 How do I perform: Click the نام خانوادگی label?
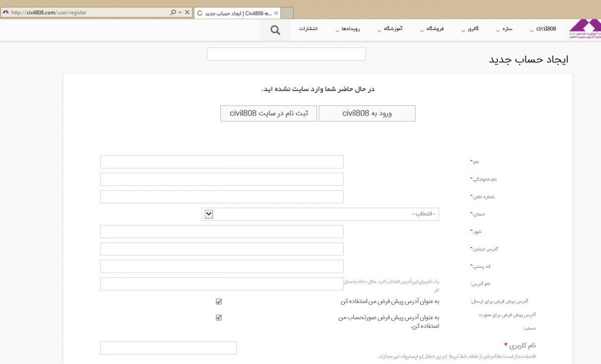(x=483, y=179)
